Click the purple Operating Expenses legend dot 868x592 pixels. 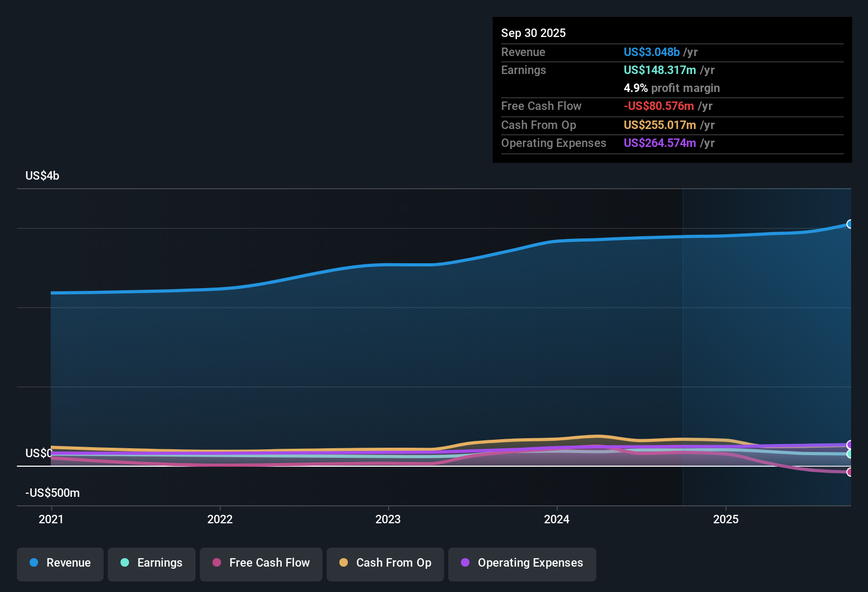[465, 563]
